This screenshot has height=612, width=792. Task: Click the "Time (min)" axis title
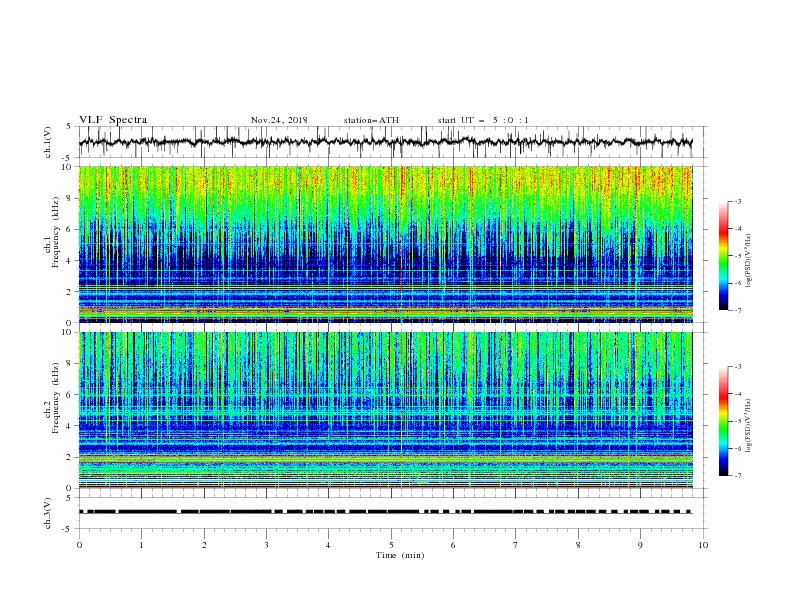[400, 555]
